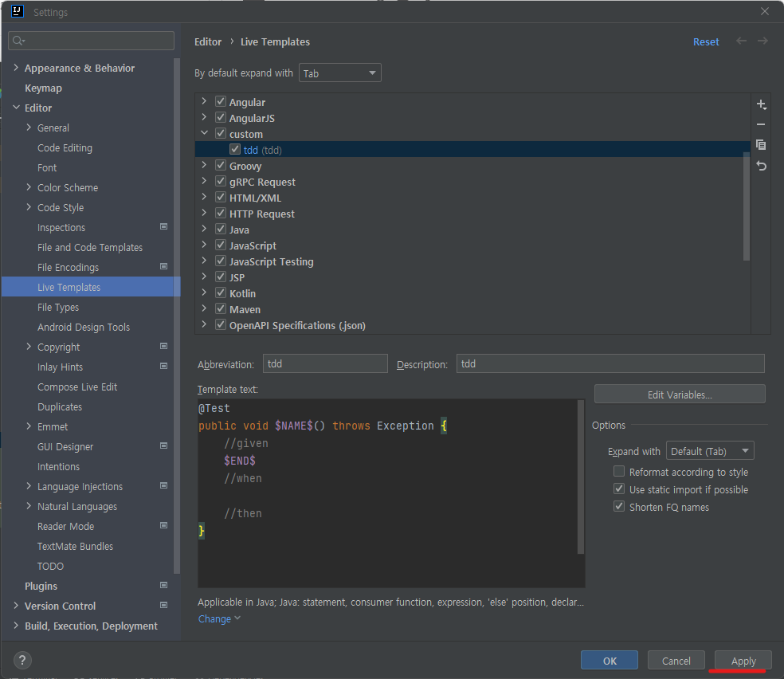Toggle the Kotlin group checkbox
This screenshot has height=679, width=784.
(x=221, y=293)
